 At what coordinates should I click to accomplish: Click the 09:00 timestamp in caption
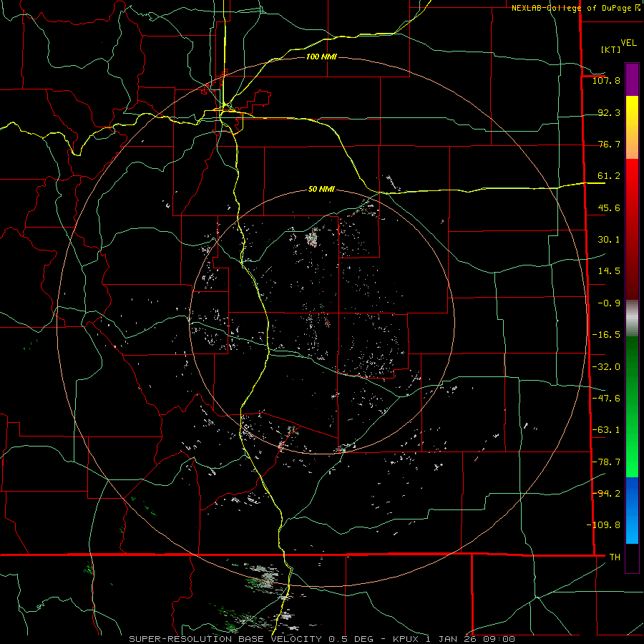tap(499, 639)
